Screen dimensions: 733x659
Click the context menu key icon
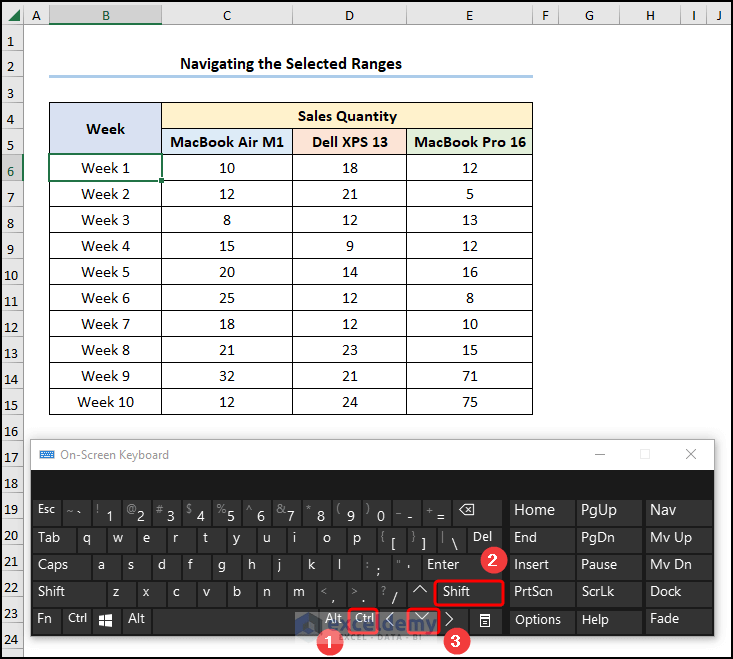pyautogui.click(x=485, y=621)
